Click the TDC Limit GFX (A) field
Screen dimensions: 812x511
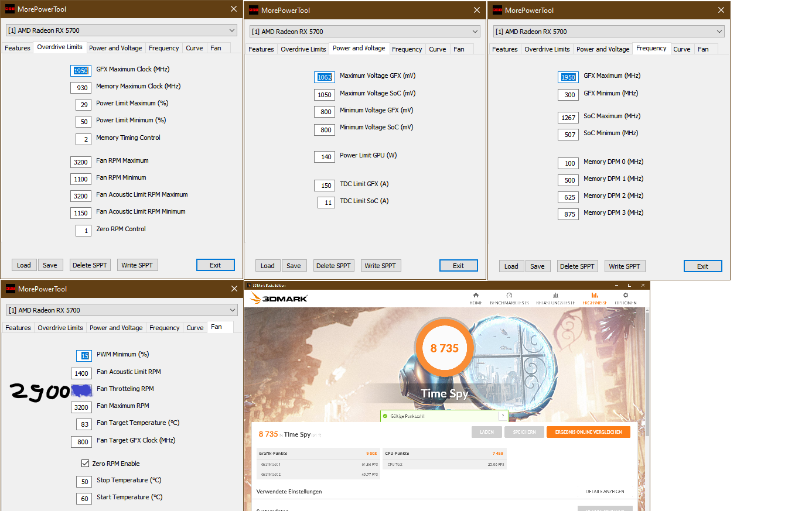coord(325,186)
